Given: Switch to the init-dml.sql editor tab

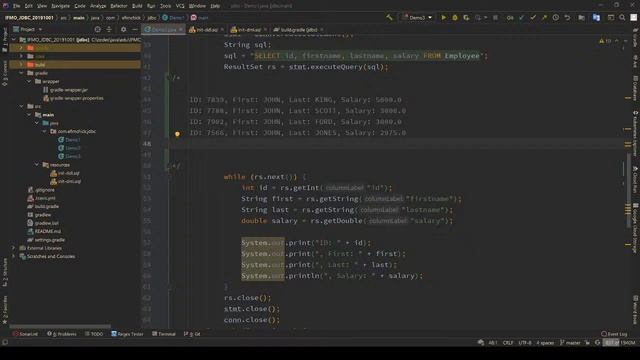Looking at the screenshot, I should [248, 29].
